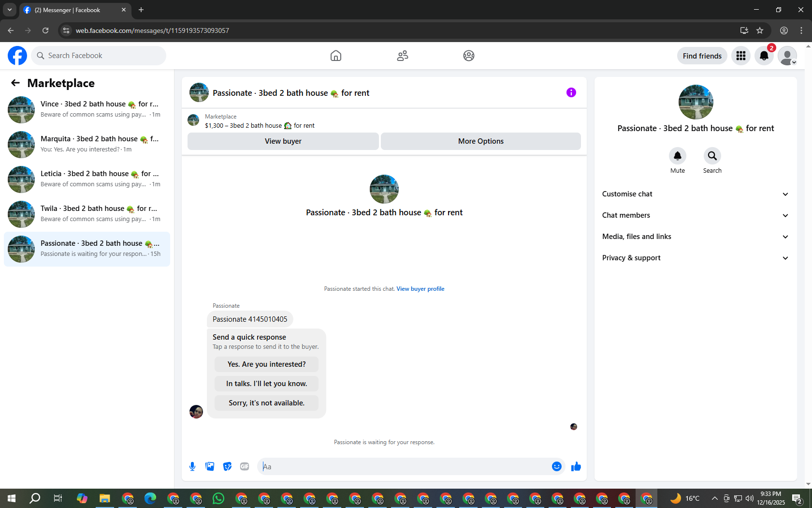Open the notifications bell

point(764,56)
